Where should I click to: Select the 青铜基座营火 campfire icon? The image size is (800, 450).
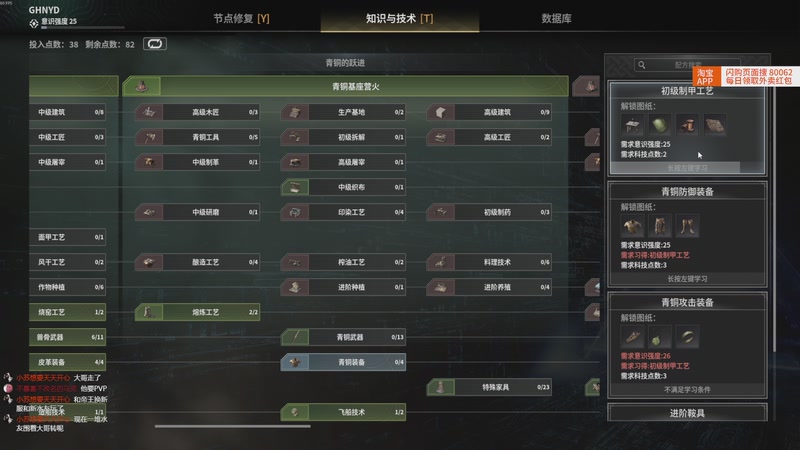click(142, 87)
